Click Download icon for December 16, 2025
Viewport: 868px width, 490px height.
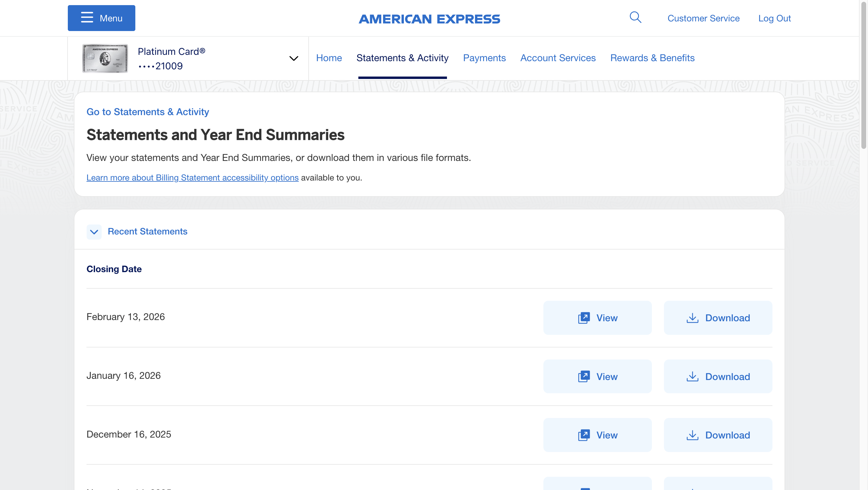(x=692, y=435)
